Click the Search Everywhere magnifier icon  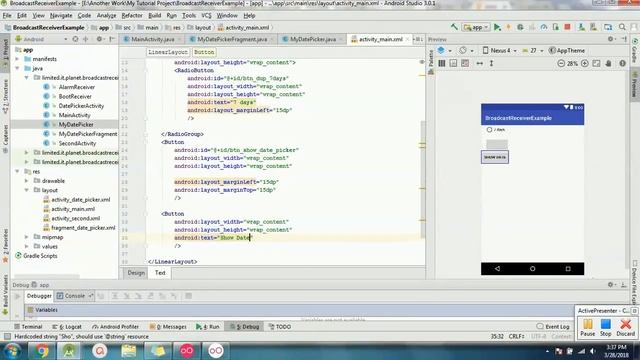pyautogui.click(x=622, y=27)
